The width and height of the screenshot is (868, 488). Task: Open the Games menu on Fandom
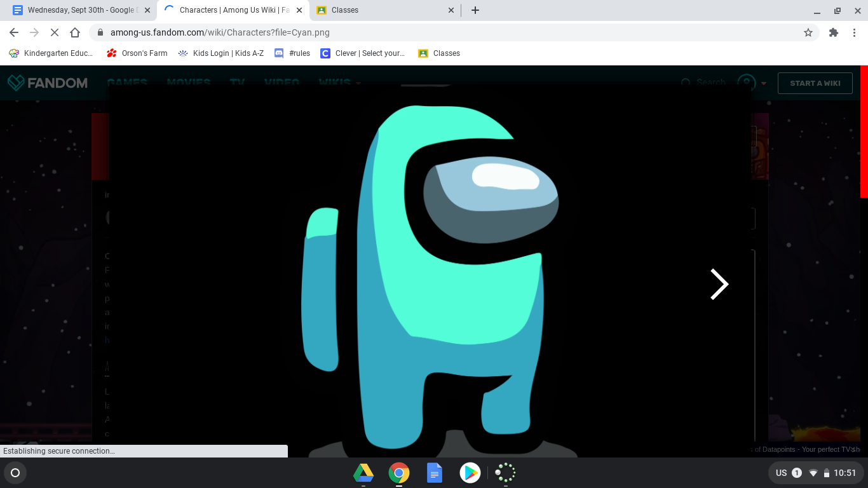tap(127, 83)
